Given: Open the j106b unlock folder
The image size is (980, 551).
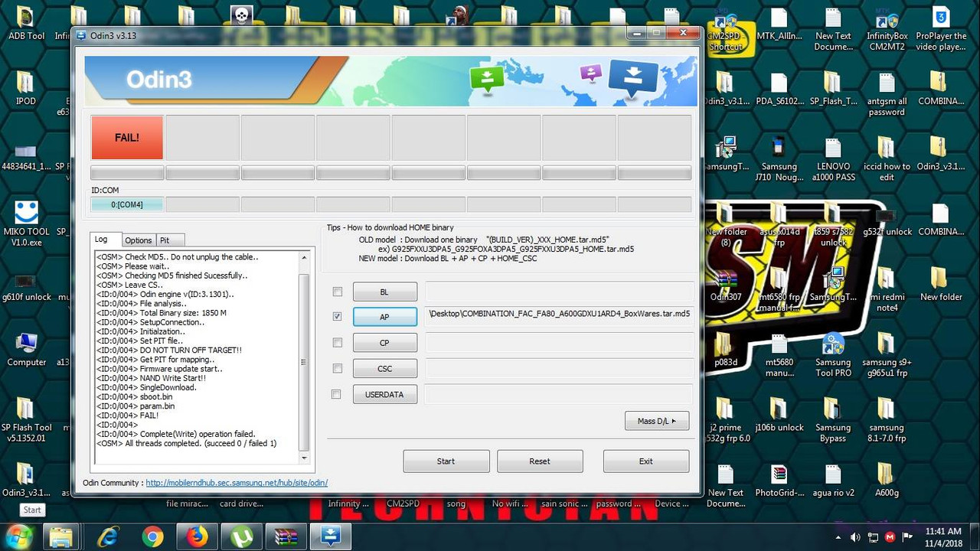Looking at the screenshot, I should coord(779,415).
